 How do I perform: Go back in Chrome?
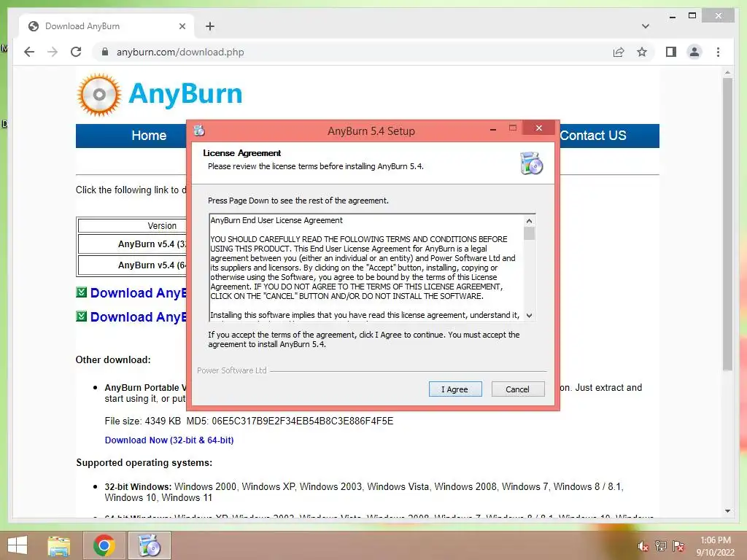click(x=29, y=52)
